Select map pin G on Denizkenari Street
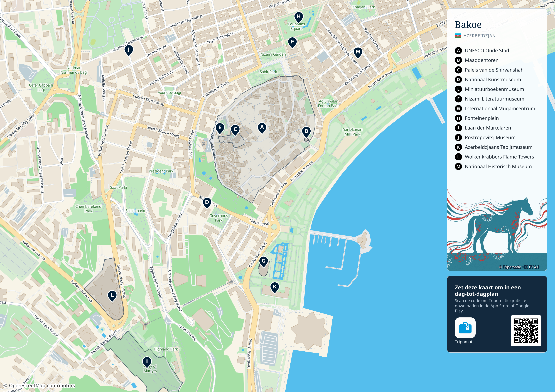This screenshot has width=555, height=392. click(x=264, y=262)
